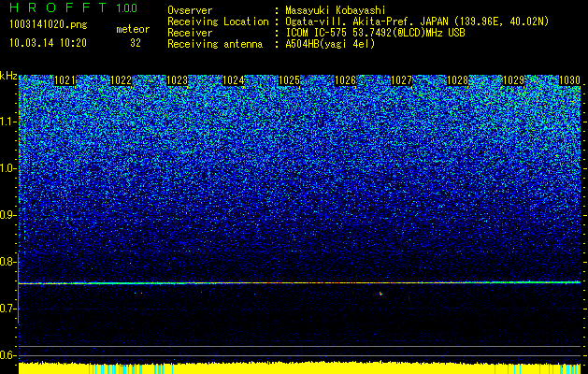Click the Receiving antenna label
The image size is (588, 374).
[215, 45]
